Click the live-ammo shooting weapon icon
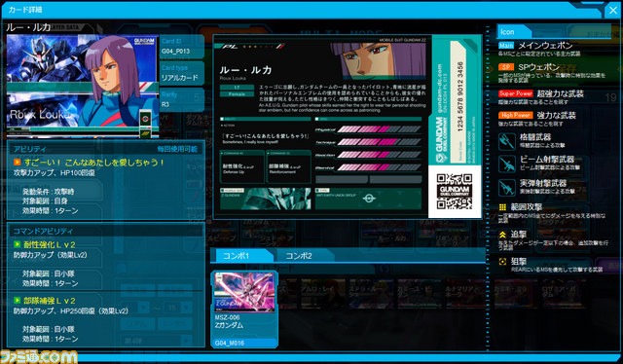623x364 pixels. pyautogui.click(x=507, y=188)
